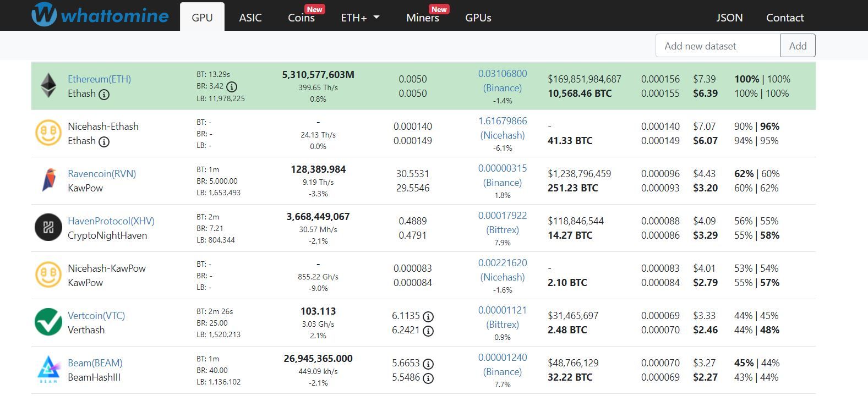Screen dimensions: 868x401
Task: Show info beside Vertcoin 6.2421 reward
Action: 428,331
